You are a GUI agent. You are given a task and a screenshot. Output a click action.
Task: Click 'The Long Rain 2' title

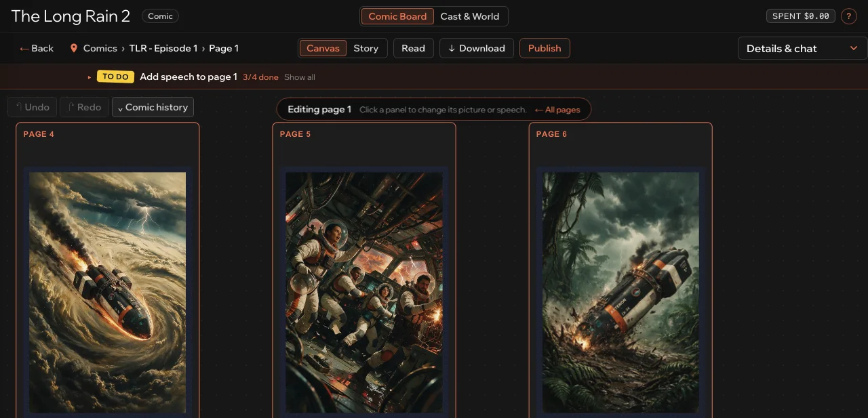(71, 16)
